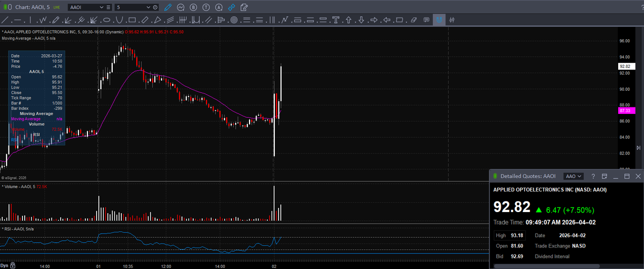Select the trend line drawing tool
The image size is (644, 269).
click(5, 20)
